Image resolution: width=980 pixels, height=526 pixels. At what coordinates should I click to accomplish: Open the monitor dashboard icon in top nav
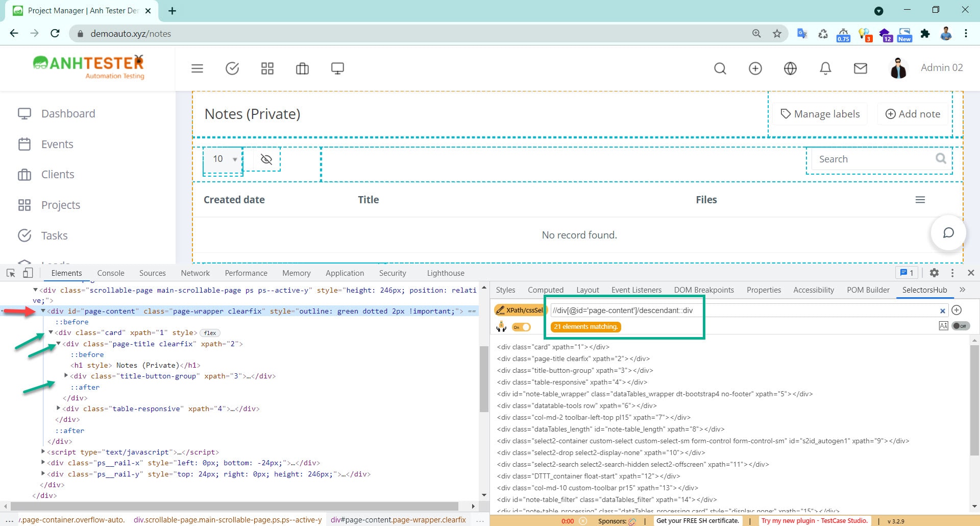click(x=337, y=68)
